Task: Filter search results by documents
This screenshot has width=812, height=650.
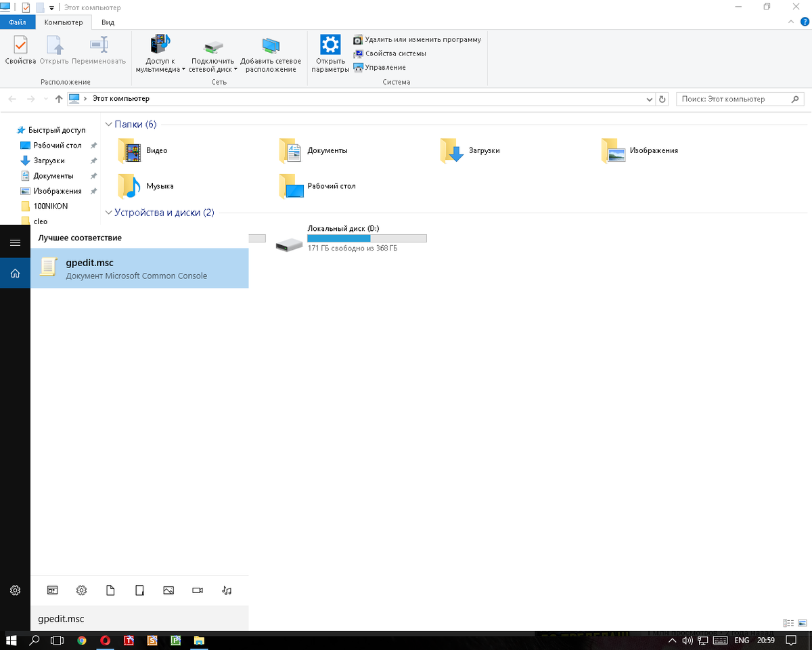Action: pyautogui.click(x=110, y=590)
